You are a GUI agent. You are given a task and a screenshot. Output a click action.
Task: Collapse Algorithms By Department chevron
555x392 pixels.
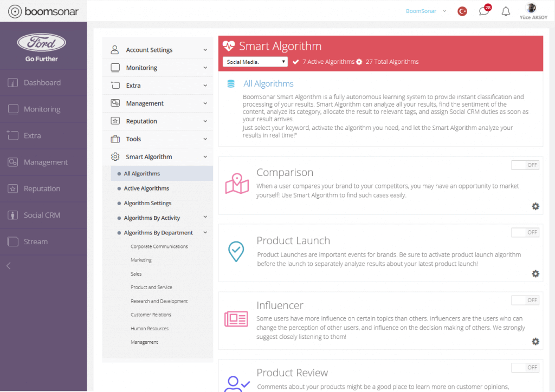coord(205,232)
